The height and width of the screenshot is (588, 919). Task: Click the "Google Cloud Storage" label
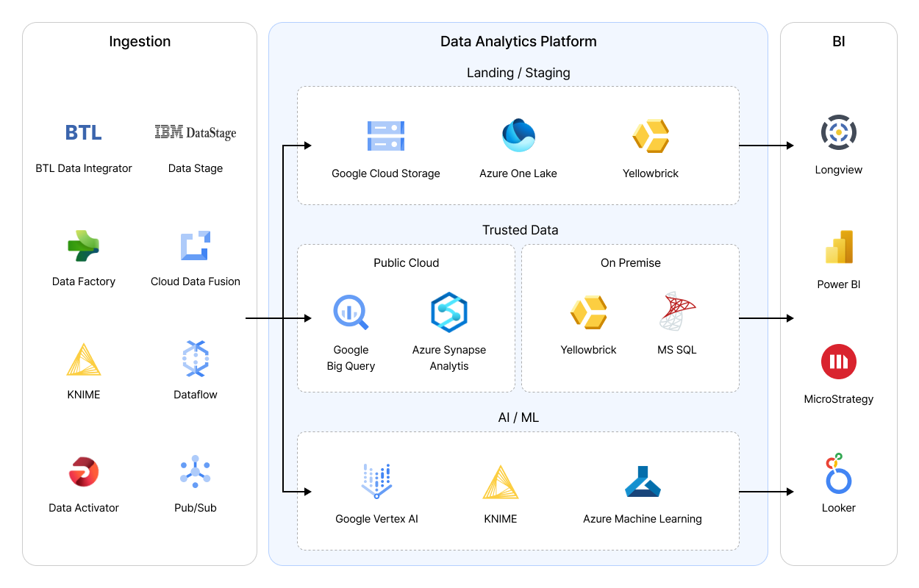(386, 174)
